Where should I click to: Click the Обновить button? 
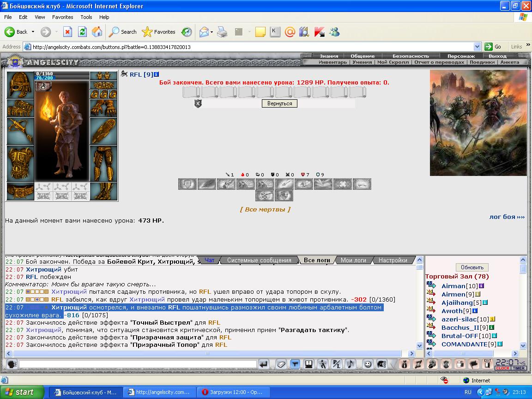(x=472, y=267)
